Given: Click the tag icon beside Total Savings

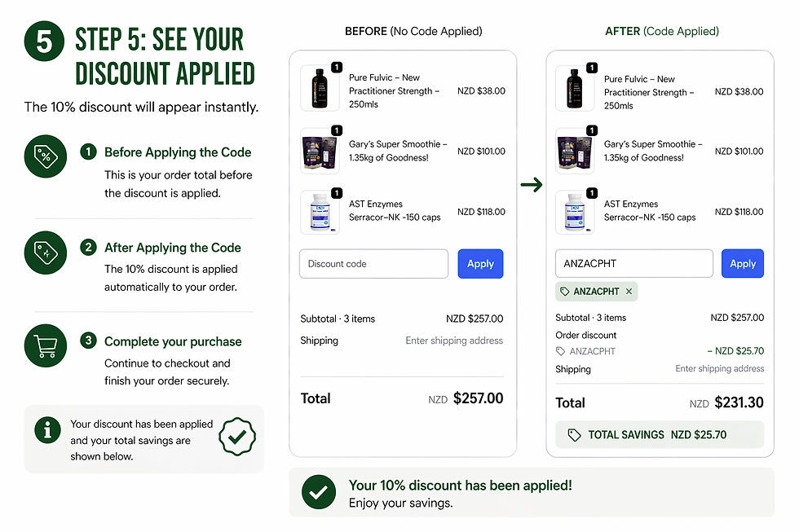Looking at the screenshot, I should pos(574,435).
